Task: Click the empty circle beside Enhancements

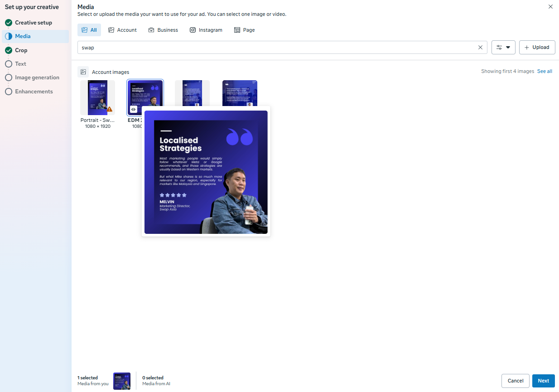Action: point(8,92)
